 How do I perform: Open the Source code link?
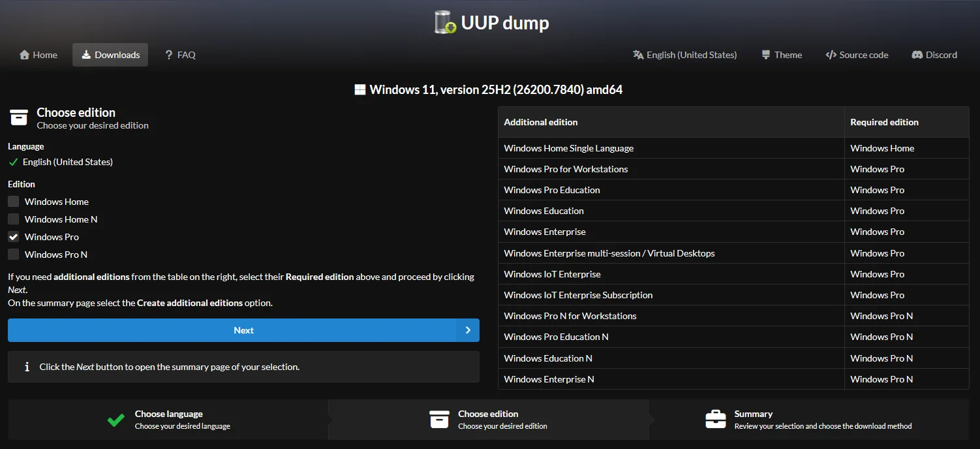pos(857,55)
